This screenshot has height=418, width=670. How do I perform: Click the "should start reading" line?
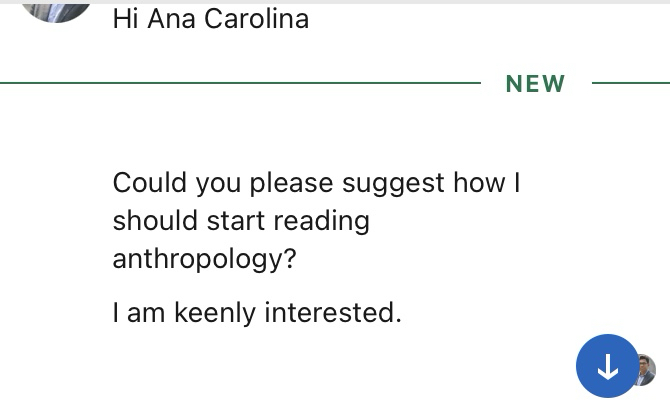241,220
